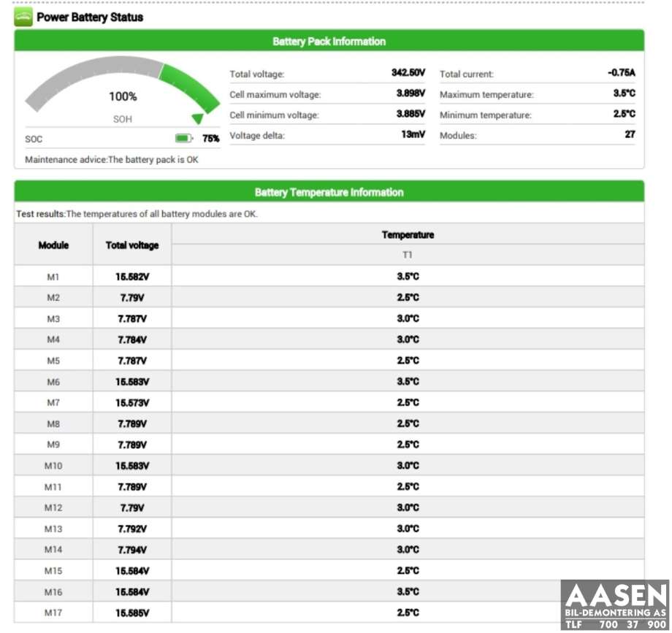This screenshot has width=672, height=633.
Task: Click the green gauge pointer triangle
Action: (x=197, y=118)
